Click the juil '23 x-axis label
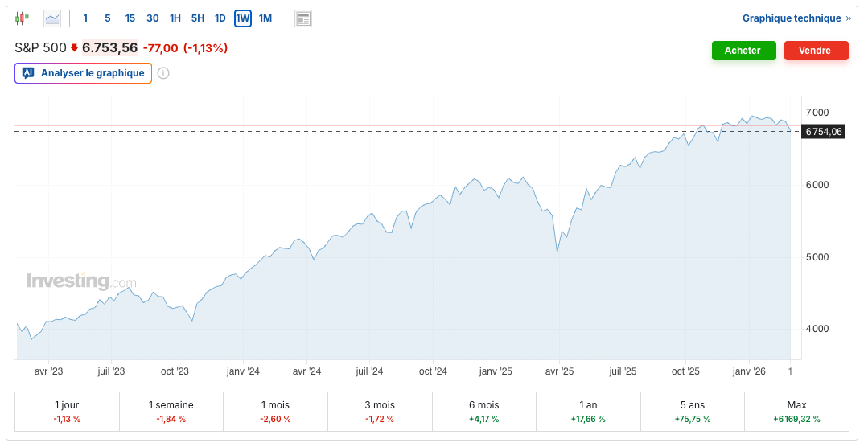 111,371
